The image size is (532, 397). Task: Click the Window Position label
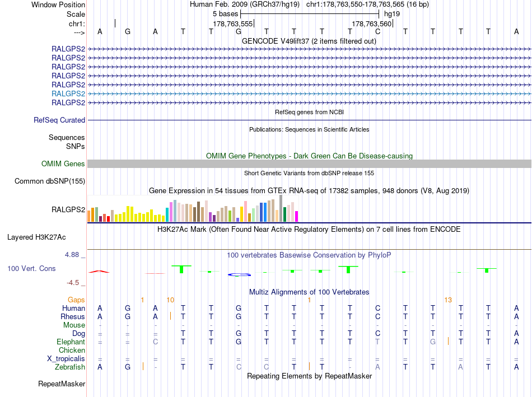tap(58, 4)
